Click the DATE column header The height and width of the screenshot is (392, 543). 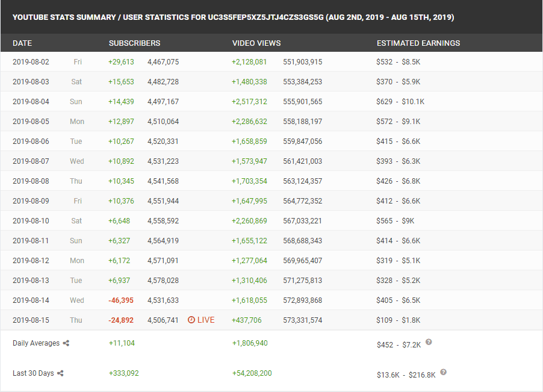(x=22, y=43)
